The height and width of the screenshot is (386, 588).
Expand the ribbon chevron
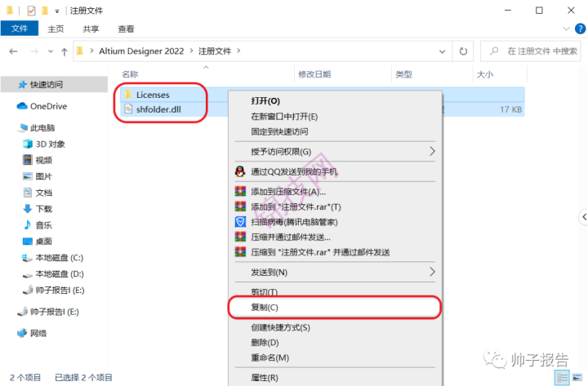566,29
